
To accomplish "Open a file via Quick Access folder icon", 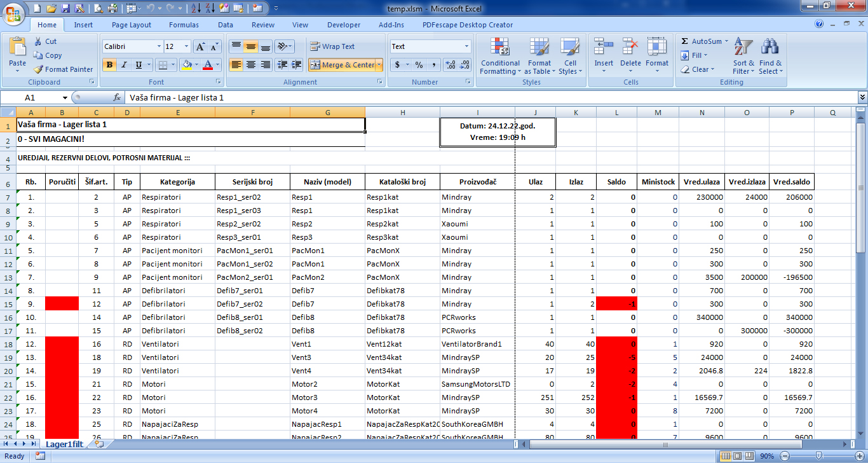I will point(51,8).
